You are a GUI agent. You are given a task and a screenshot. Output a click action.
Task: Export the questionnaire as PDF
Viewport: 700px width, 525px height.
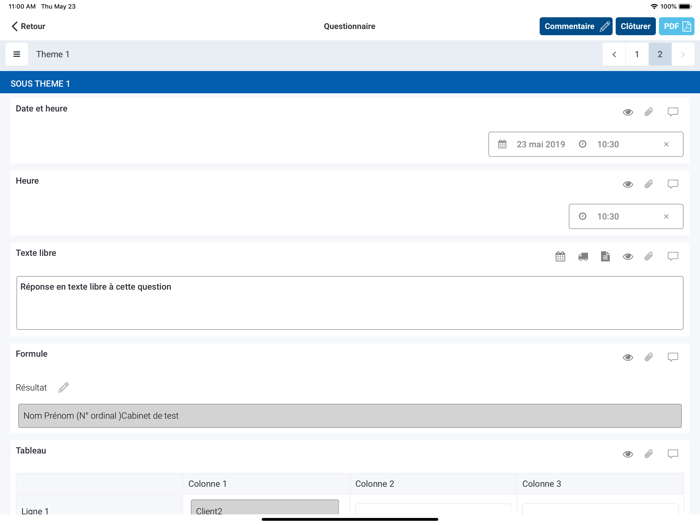point(676,26)
